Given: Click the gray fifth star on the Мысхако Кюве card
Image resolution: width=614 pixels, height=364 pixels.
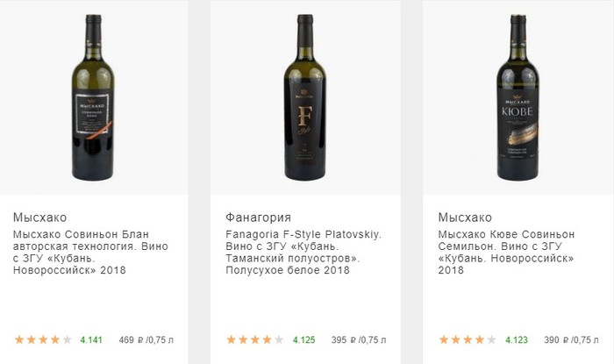Looking at the screenshot, I should pos(491,339).
